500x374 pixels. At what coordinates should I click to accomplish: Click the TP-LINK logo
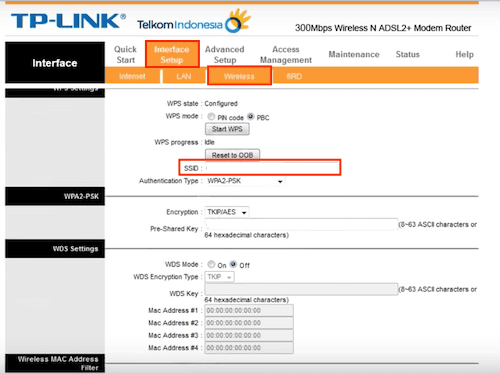point(68,21)
